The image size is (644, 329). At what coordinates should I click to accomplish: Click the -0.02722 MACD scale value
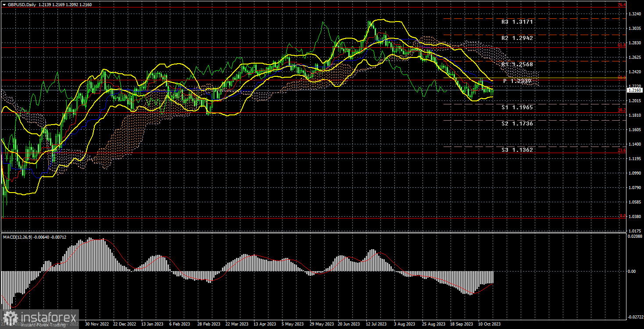635,316
